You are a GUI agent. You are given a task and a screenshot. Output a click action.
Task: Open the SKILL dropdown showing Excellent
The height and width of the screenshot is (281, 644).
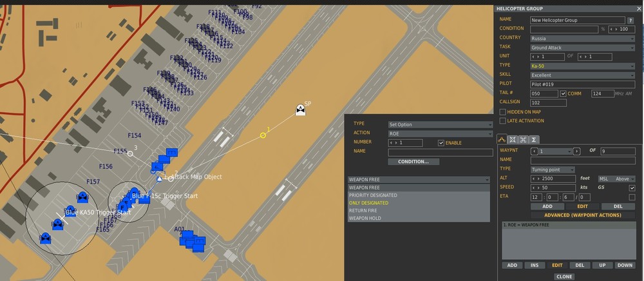click(582, 75)
